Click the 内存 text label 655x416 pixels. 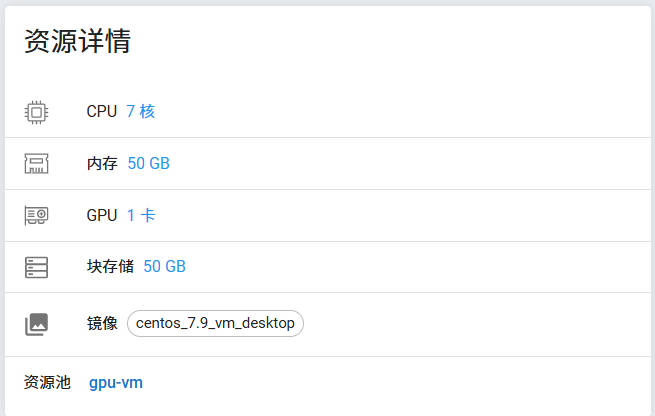tap(102, 164)
